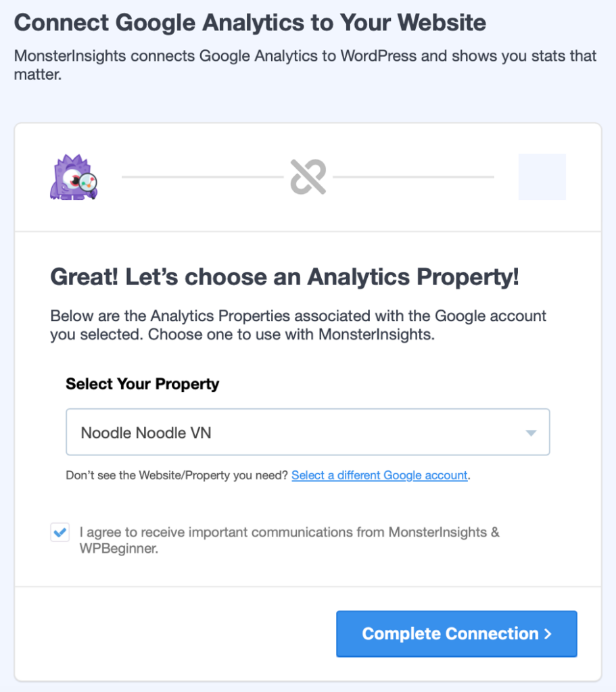616x692 pixels.
Task: Click the purple MonsterInsights monster mascot icon
Action: (x=73, y=177)
